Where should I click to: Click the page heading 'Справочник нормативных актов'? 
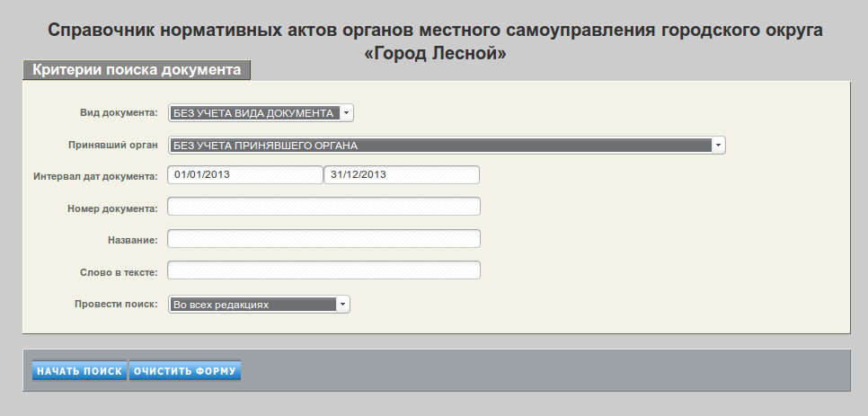435,41
